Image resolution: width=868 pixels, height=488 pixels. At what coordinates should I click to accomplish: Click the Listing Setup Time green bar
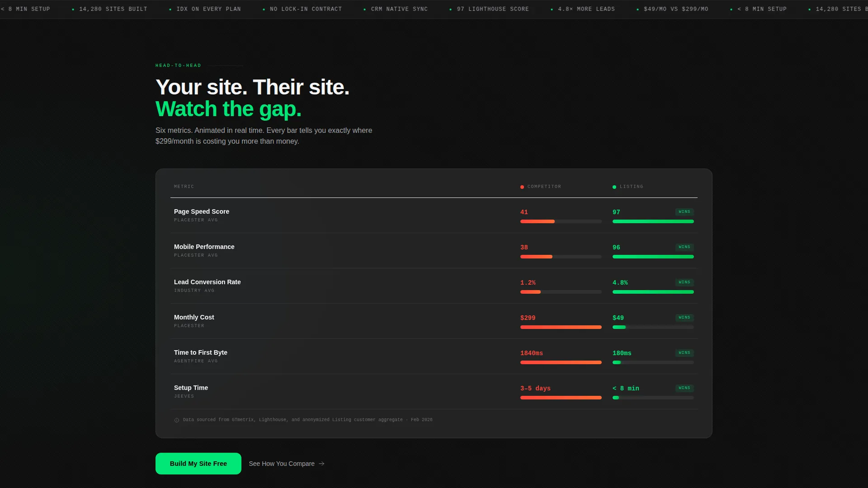point(616,398)
